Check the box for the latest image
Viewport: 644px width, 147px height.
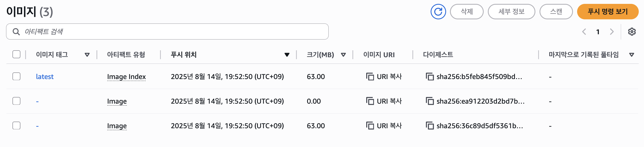point(17,76)
